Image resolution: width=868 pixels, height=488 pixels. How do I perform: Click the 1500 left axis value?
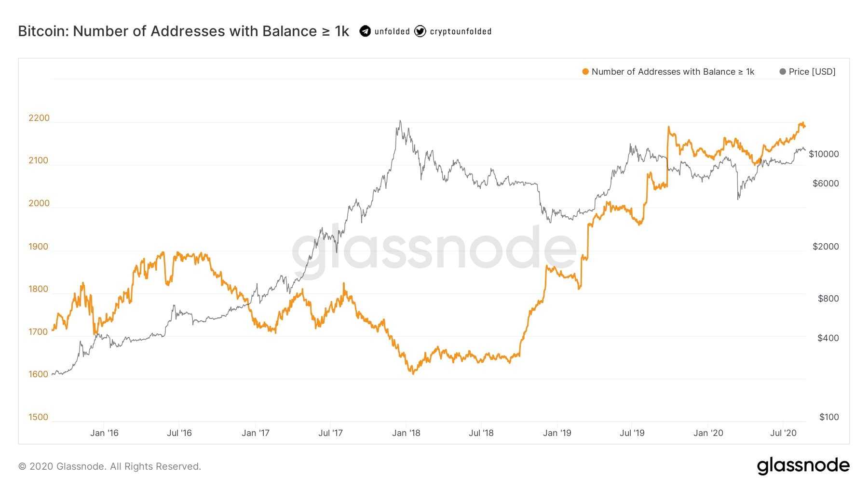[x=39, y=417]
